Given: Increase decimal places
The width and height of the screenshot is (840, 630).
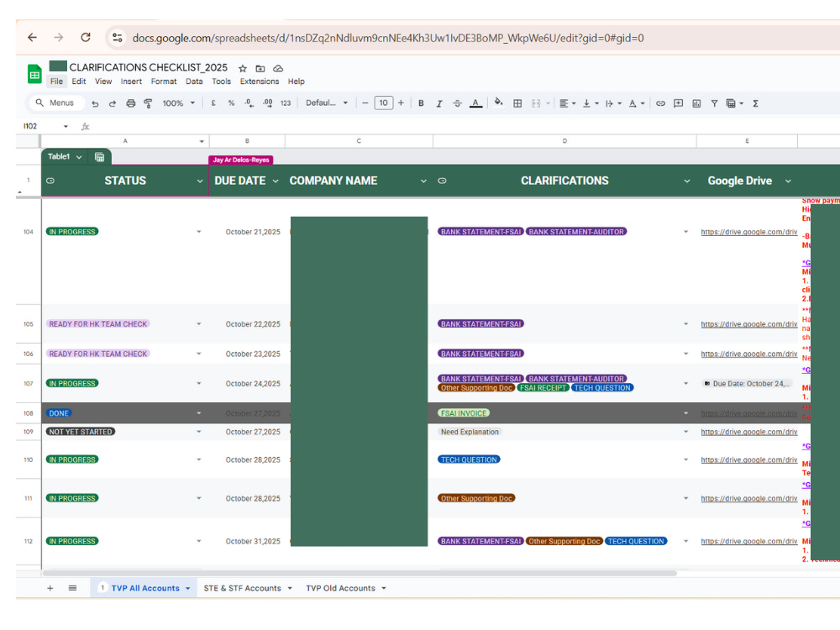Looking at the screenshot, I should 268,103.
